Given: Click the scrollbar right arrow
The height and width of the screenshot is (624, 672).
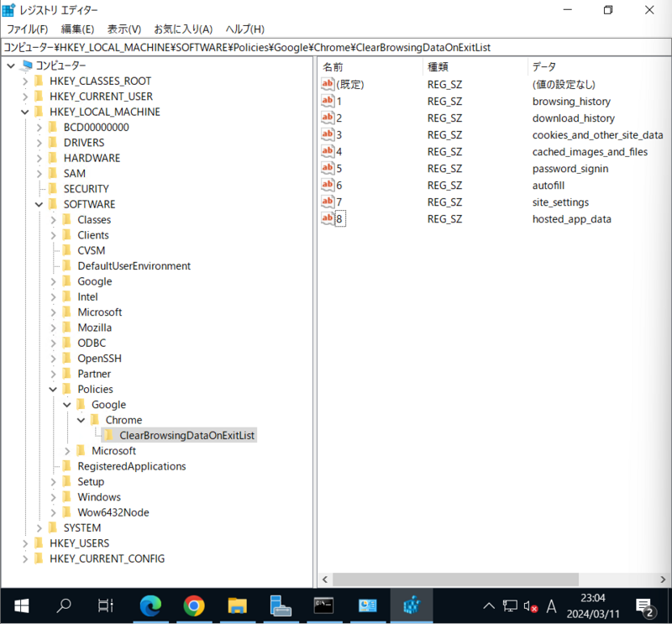Looking at the screenshot, I should (663, 579).
